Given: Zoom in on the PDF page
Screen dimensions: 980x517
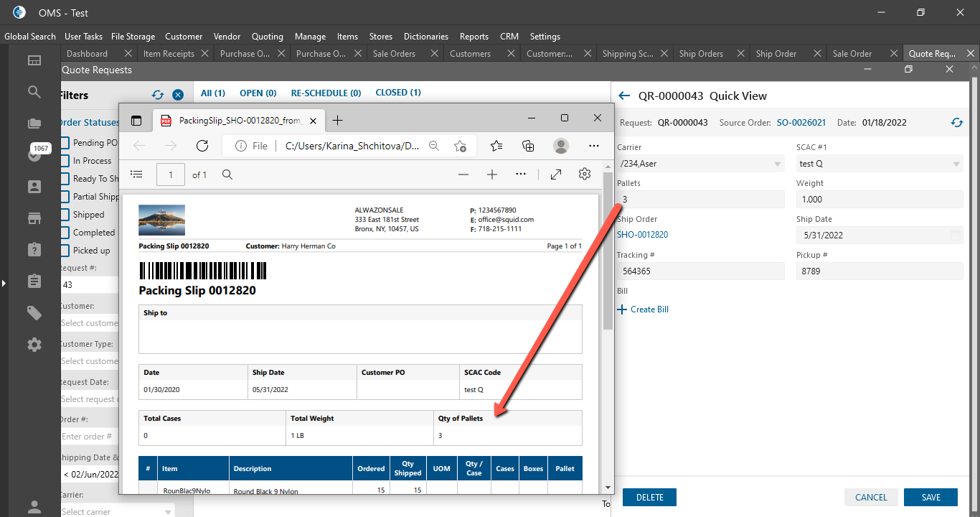Looking at the screenshot, I should point(492,174).
